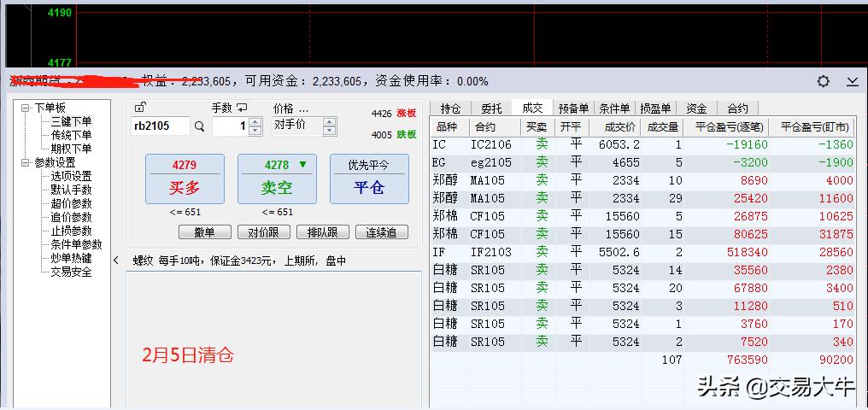Search contracts with the magnifier icon
Image resolution: width=868 pixels, height=410 pixels.
[200, 126]
